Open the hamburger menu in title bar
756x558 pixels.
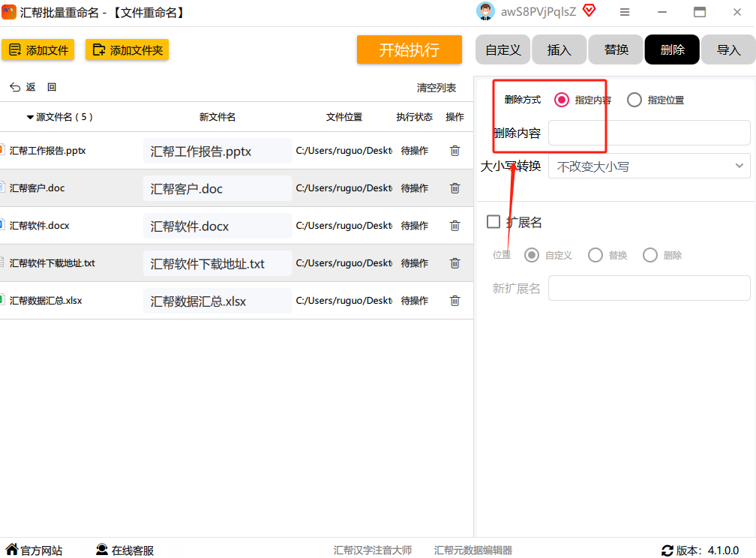point(624,12)
